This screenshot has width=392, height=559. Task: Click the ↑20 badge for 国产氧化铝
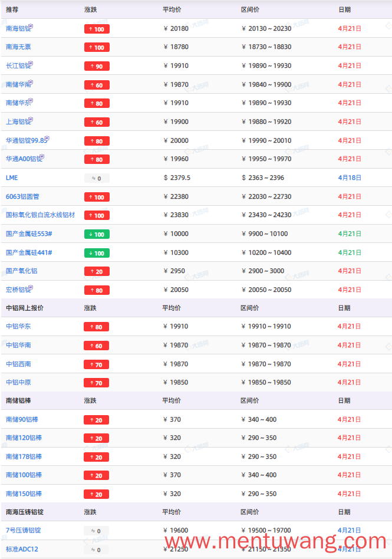coord(97,271)
